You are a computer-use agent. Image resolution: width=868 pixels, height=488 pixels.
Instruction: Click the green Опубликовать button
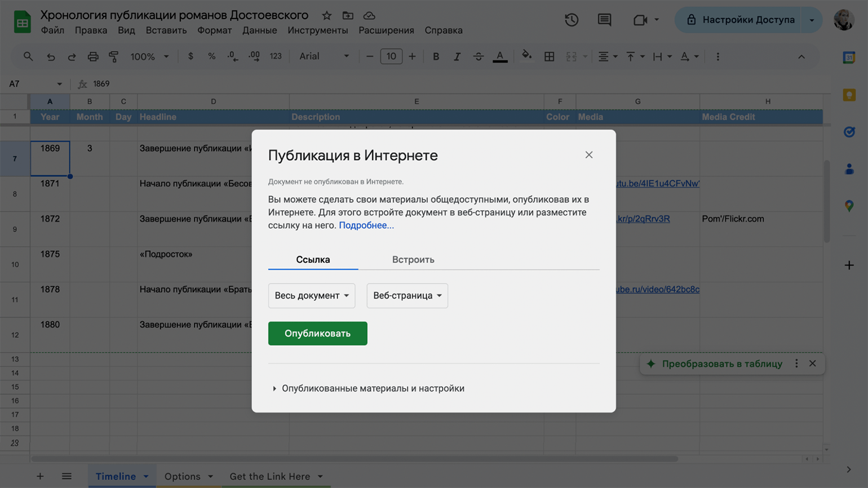[x=318, y=334]
